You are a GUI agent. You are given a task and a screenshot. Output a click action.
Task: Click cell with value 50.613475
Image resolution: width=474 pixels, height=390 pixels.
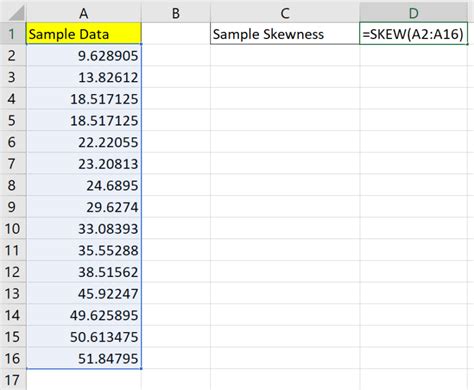[84, 337]
